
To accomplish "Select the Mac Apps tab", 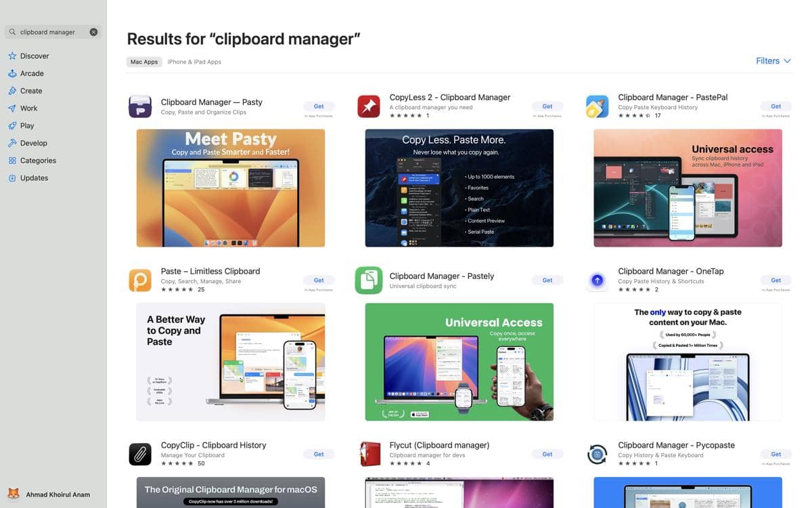I will pyautogui.click(x=144, y=62).
